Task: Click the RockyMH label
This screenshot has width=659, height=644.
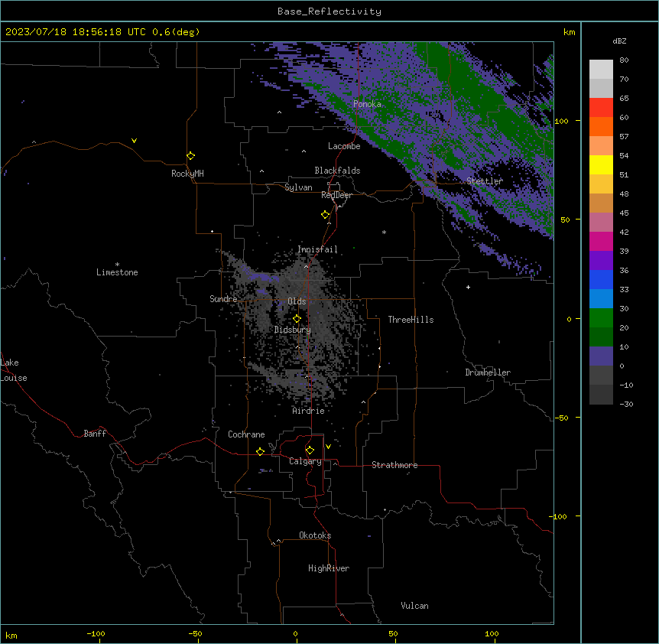Action: 187,174
